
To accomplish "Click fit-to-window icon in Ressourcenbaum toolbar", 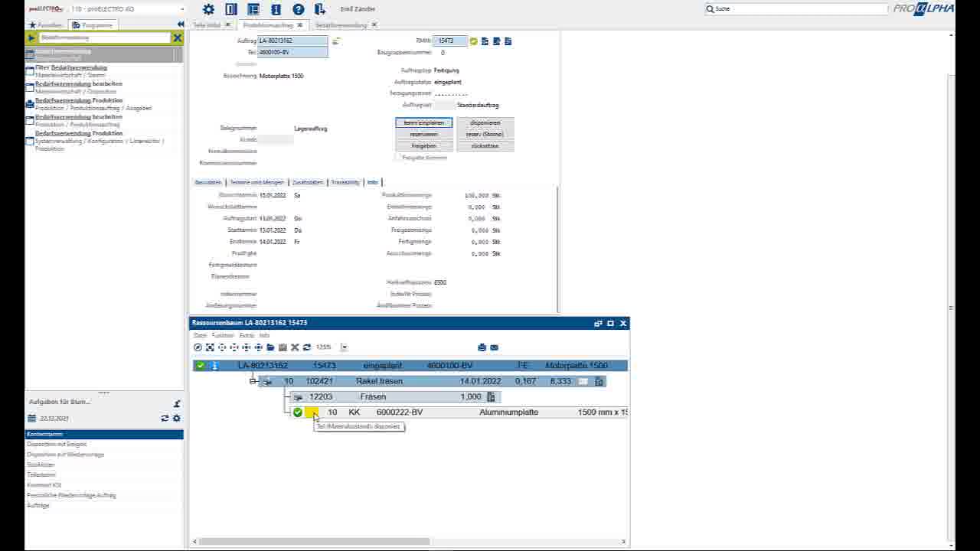I will (210, 347).
